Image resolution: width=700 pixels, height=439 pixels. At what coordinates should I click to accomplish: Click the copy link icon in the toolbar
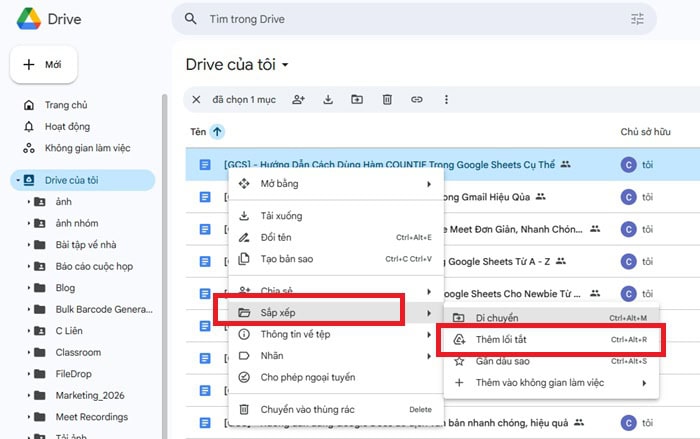417,99
